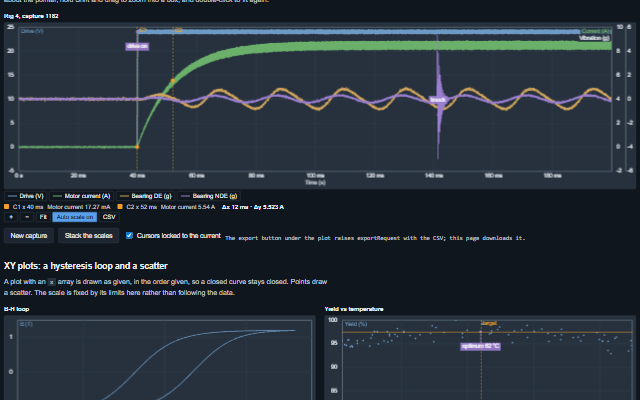Click the 'XY plots' section heading
This screenshot has height=400, width=640.
coord(86,266)
